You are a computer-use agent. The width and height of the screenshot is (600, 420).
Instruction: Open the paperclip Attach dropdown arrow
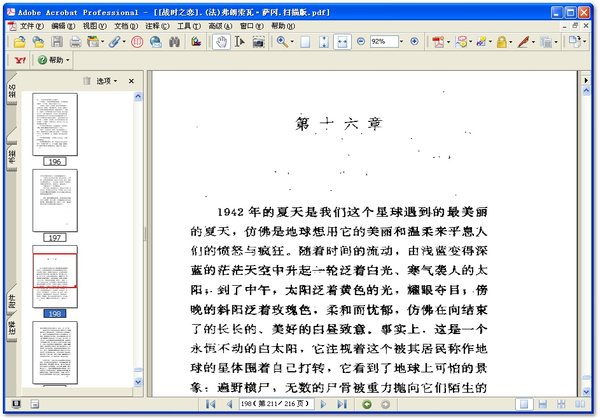124,42
